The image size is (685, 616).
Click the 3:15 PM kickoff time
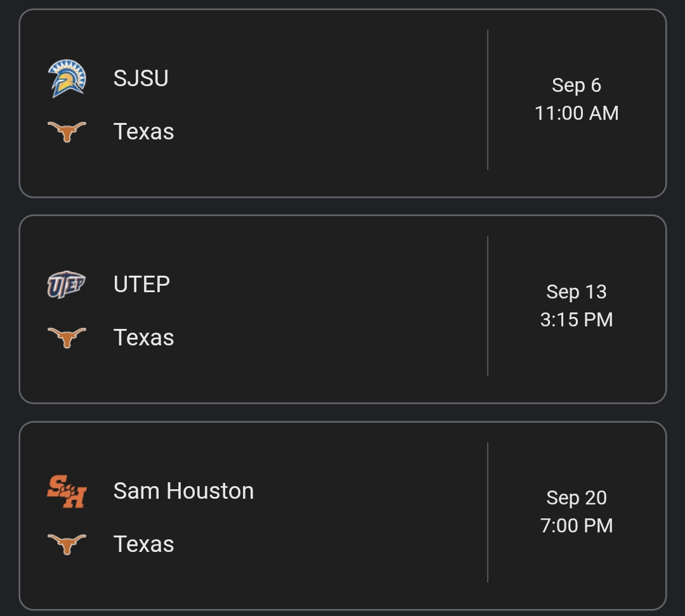point(576,319)
